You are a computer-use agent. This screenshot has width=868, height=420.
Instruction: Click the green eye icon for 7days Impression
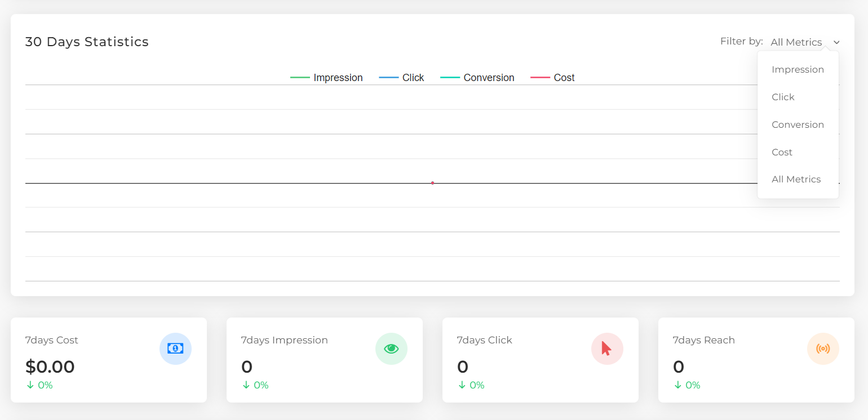[x=391, y=348]
